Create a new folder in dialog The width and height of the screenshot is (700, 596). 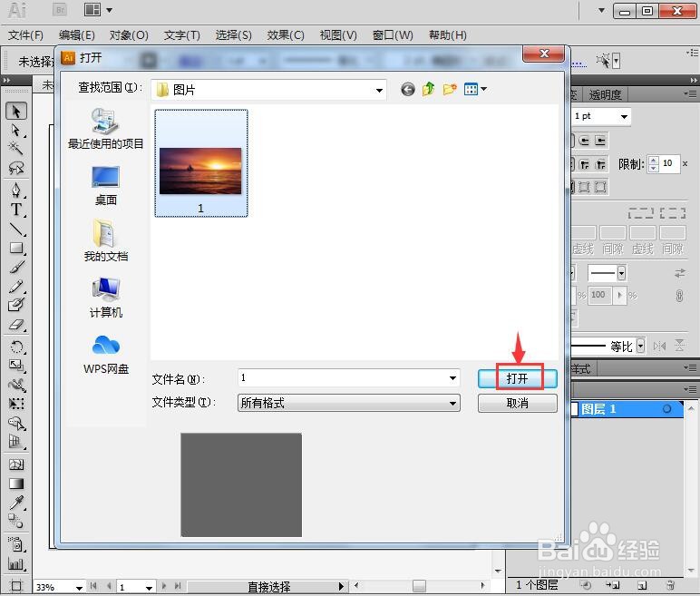[x=450, y=90]
